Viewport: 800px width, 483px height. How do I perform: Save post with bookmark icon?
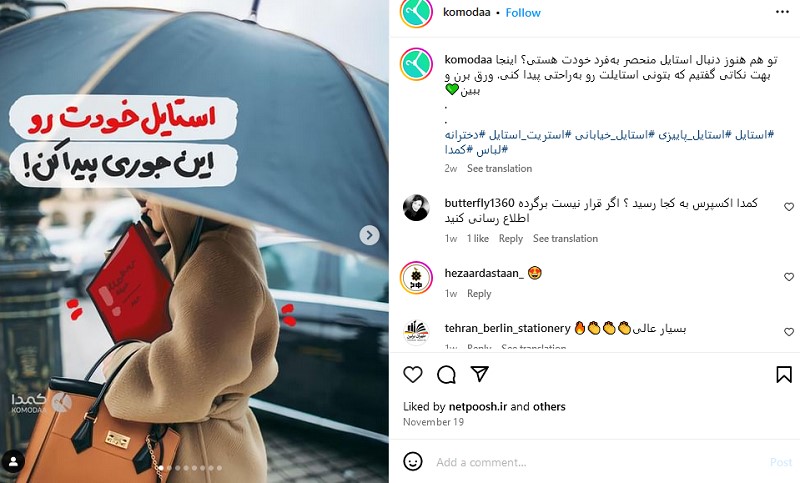(x=784, y=375)
